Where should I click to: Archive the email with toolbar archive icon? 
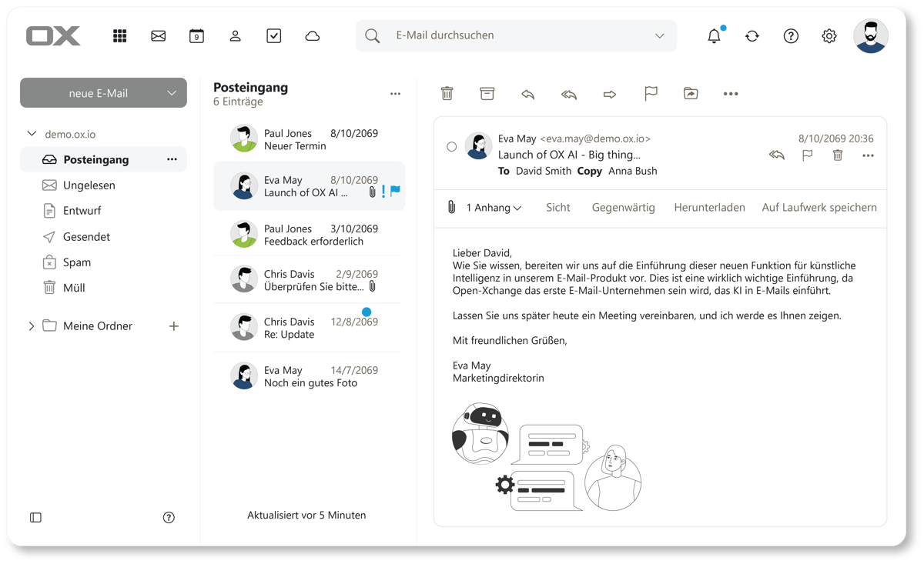[487, 94]
